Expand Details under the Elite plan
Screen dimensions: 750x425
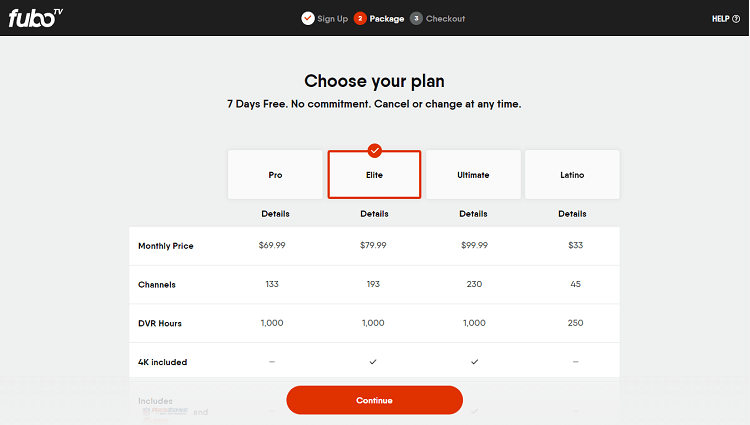coord(375,214)
